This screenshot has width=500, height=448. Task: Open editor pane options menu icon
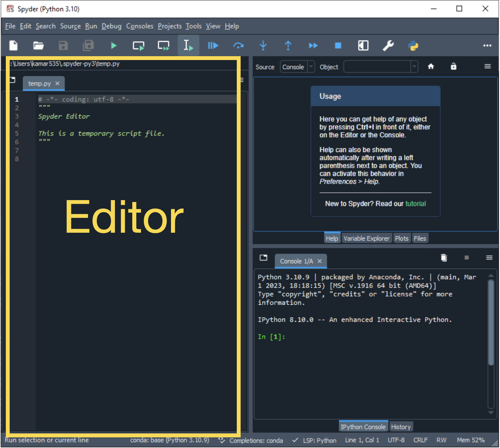click(242, 80)
